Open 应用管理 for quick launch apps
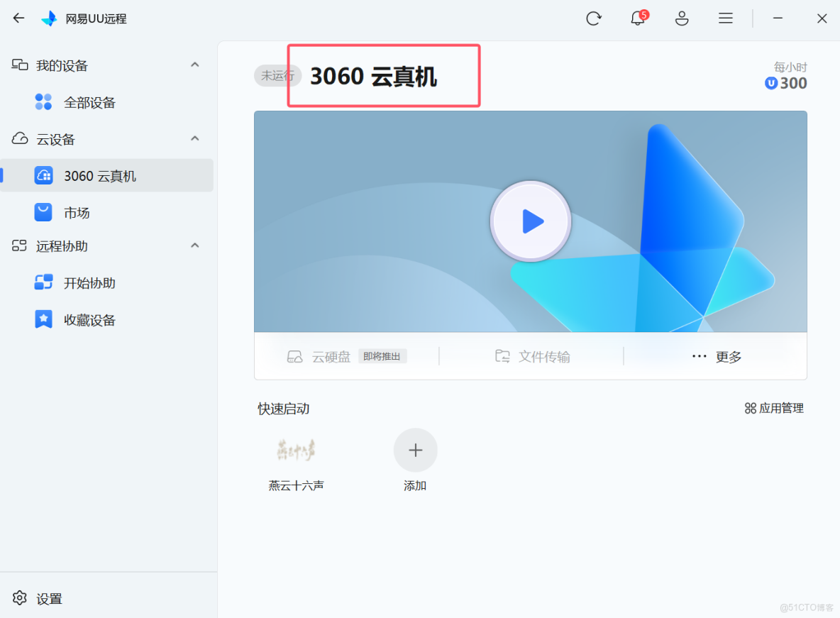840x618 pixels. click(x=773, y=408)
